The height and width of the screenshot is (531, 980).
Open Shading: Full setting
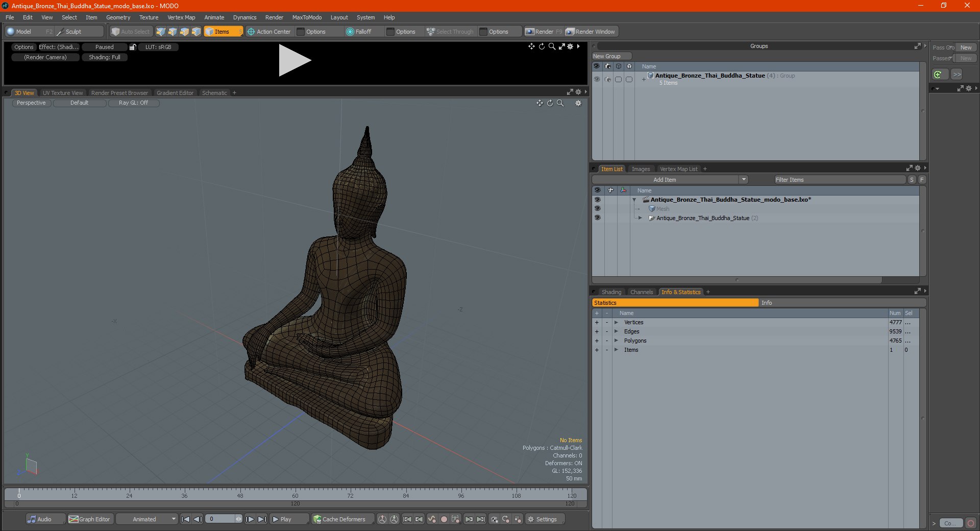coord(105,57)
